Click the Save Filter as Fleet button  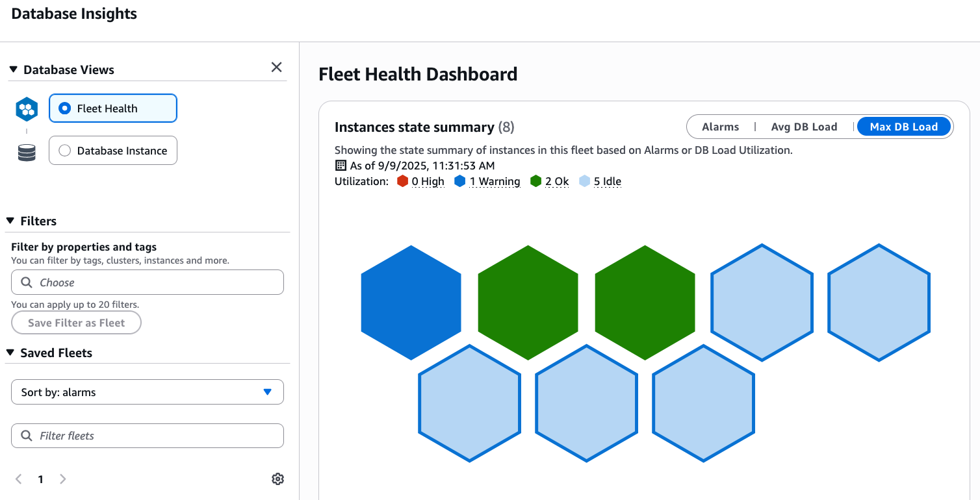(76, 323)
